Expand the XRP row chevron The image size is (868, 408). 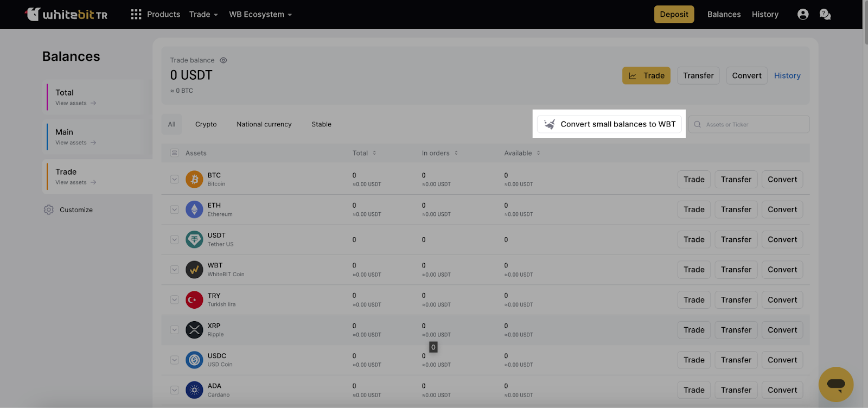pyautogui.click(x=175, y=330)
